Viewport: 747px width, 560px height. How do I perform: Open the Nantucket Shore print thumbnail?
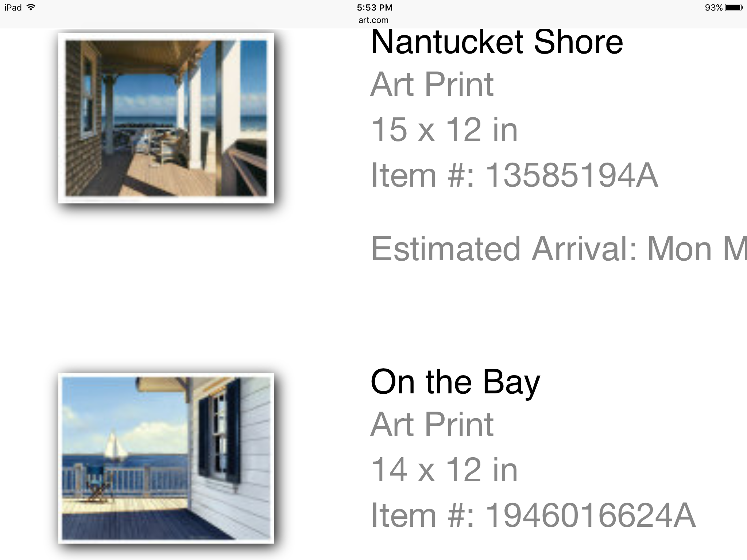coord(166,118)
